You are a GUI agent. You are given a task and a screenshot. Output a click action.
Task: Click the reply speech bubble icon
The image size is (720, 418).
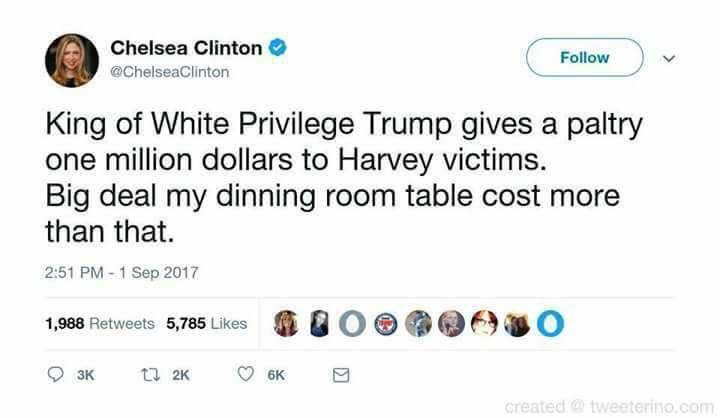(x=56, y=375)
